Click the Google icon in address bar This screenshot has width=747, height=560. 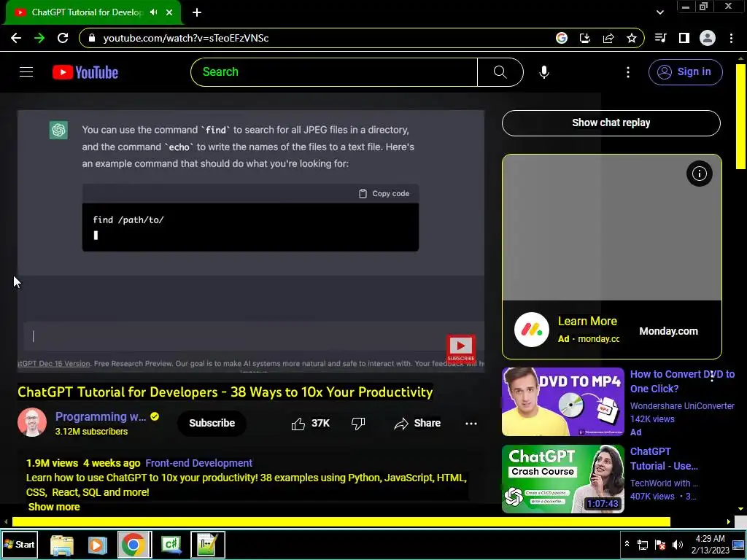tap(562, 38)
